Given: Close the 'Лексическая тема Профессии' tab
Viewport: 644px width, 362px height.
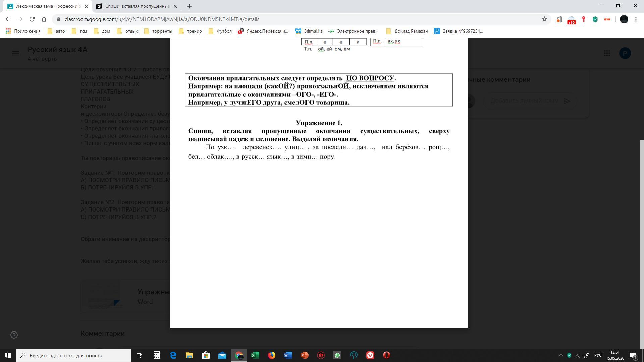Looking at the screenshot, I should [87, 6].
